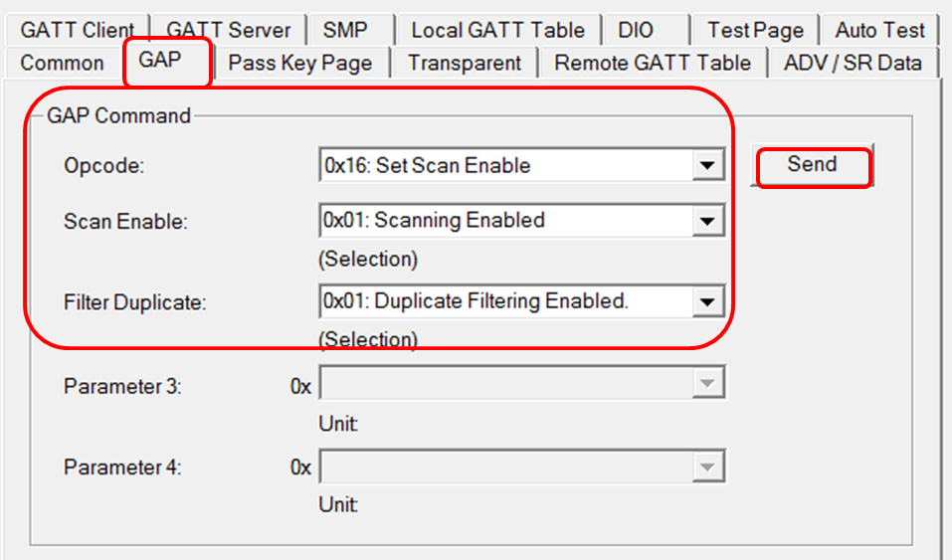Go to the Common tab
Image resolution: width=952 pixels, height=560 pixels.
(x=62, y=63)
